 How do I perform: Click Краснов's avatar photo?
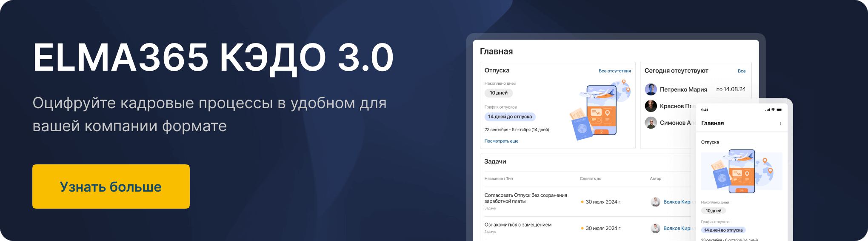click(x=651, y=106)
